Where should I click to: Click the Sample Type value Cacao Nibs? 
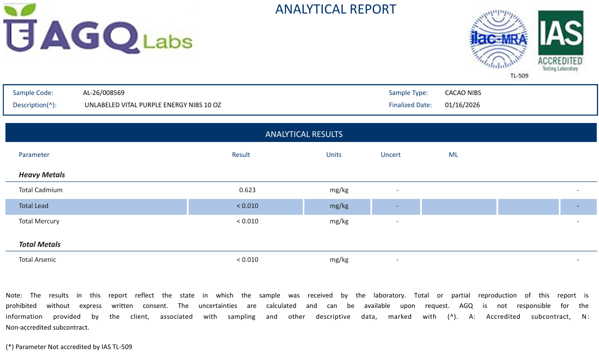click(463, 93)
